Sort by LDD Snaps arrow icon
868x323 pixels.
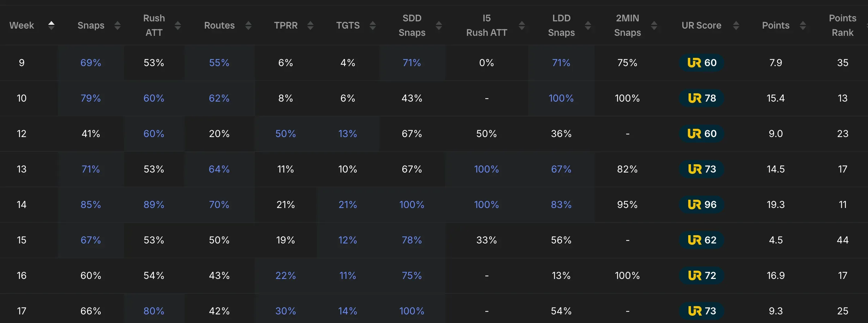click(x=588, y=25)
